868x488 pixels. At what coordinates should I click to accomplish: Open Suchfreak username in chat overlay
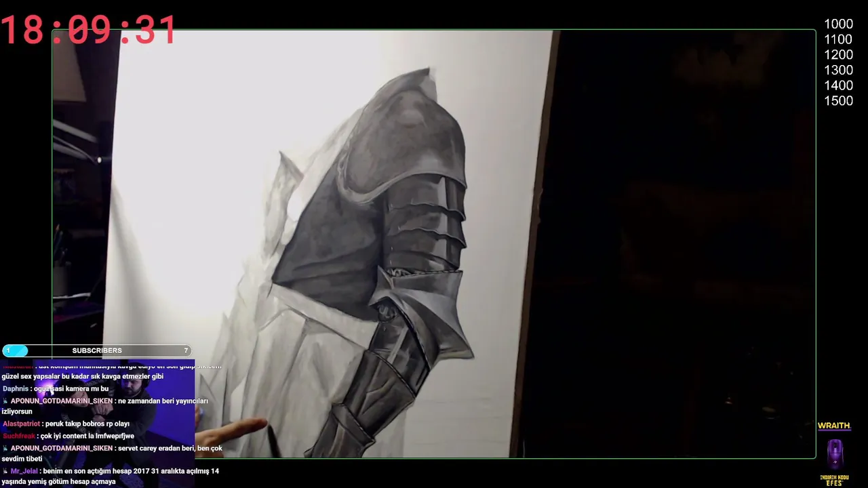click(x=19, y=436)
